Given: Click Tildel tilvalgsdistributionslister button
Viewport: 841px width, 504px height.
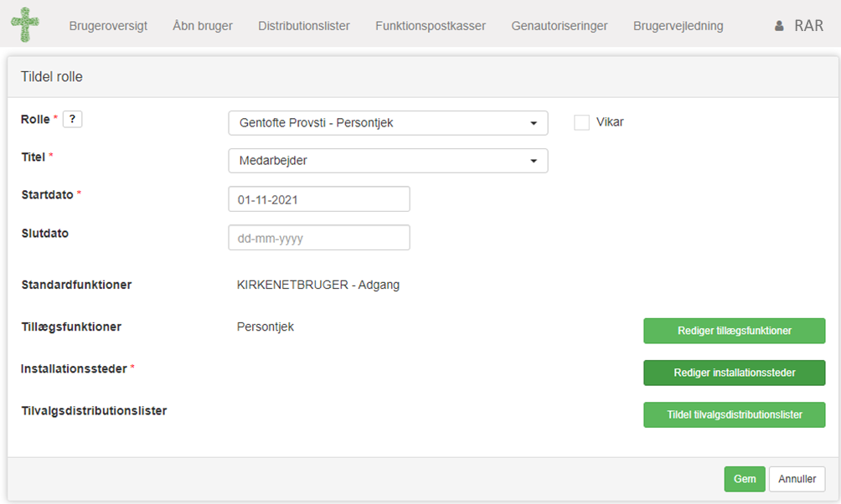Looking at the screenshot, I should (x=735, y=414).
